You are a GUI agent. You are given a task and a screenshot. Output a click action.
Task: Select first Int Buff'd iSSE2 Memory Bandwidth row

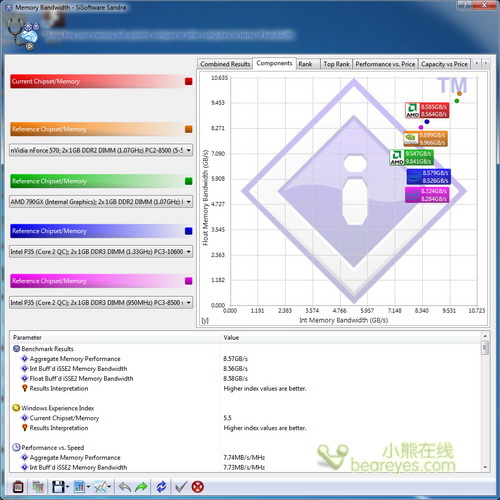[246, 369]
